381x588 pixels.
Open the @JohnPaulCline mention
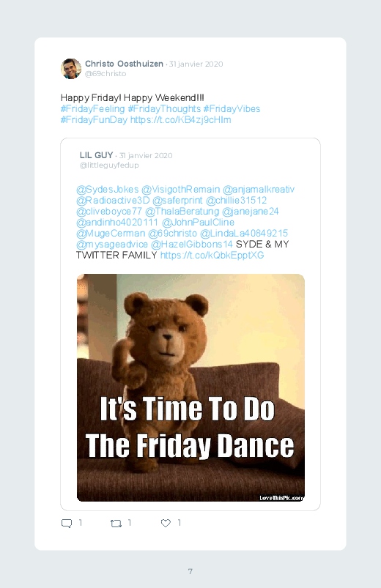click(199, 223)
